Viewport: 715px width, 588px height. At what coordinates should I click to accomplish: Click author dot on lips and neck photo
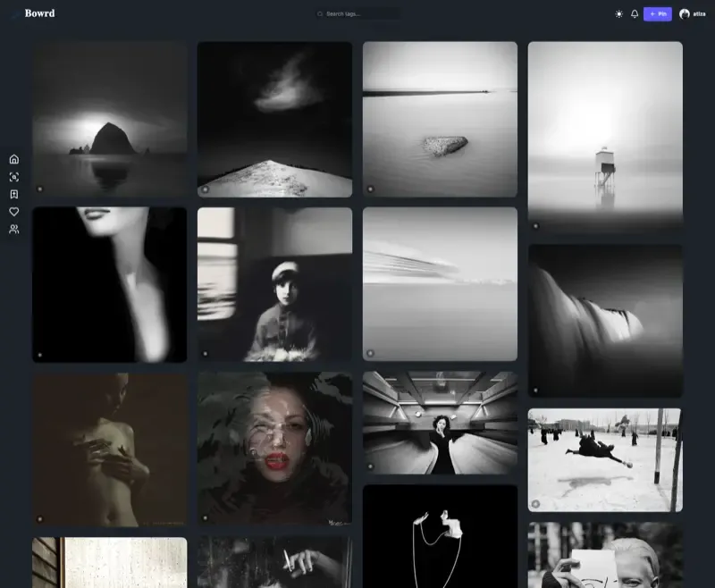(39, 355)
